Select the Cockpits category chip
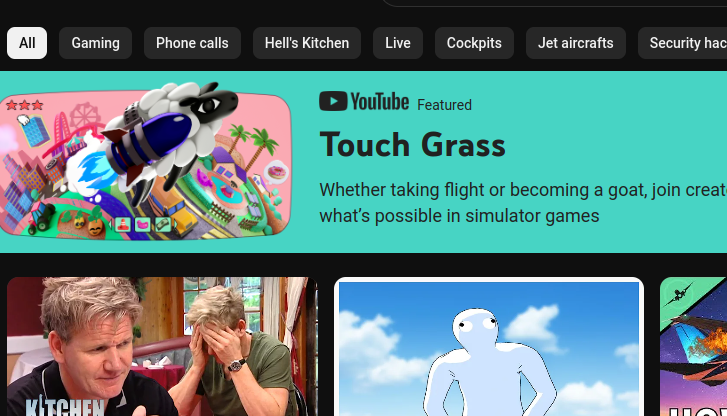Viewport: 727px width, 416px height. [x=474, y=43]
